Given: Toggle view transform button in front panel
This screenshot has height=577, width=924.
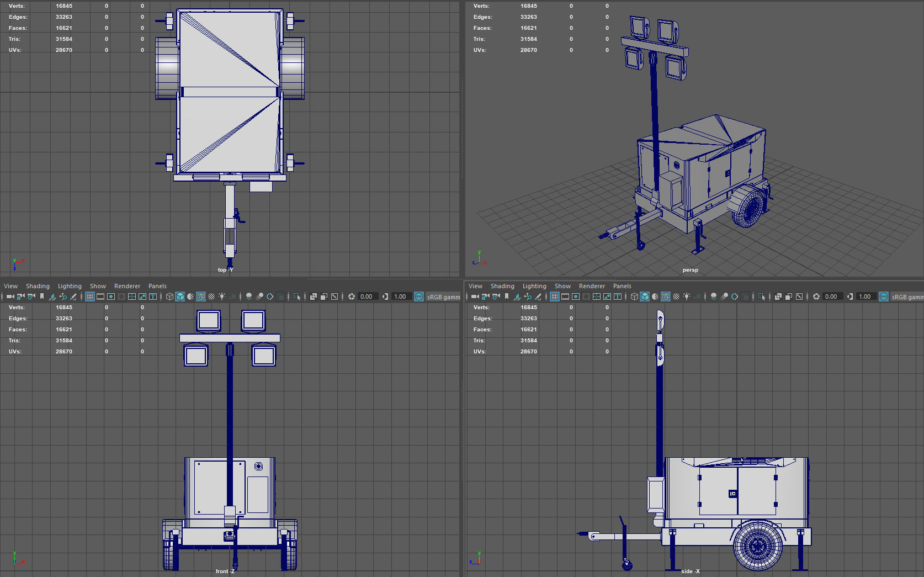Looking at the screenshot, I should 419,297.
